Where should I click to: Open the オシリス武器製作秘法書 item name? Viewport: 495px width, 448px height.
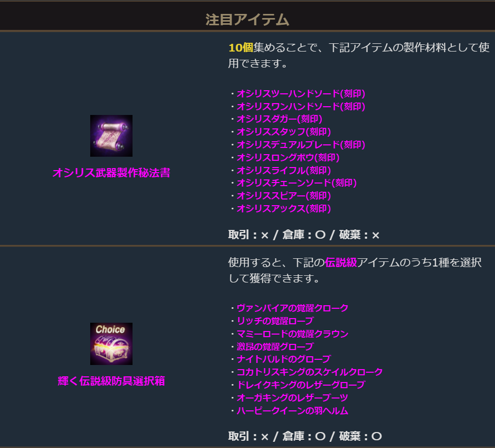point(111,173)
